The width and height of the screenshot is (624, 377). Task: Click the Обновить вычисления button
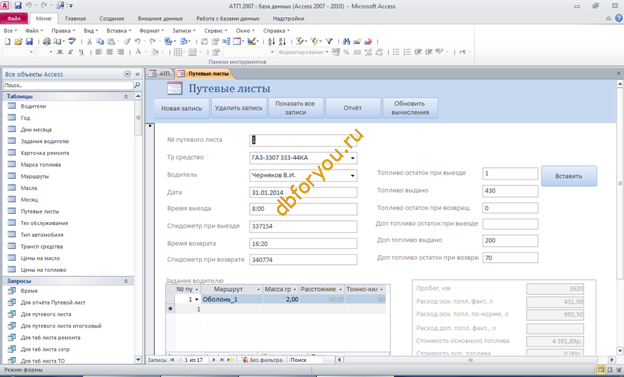click(x=410, y=108)
